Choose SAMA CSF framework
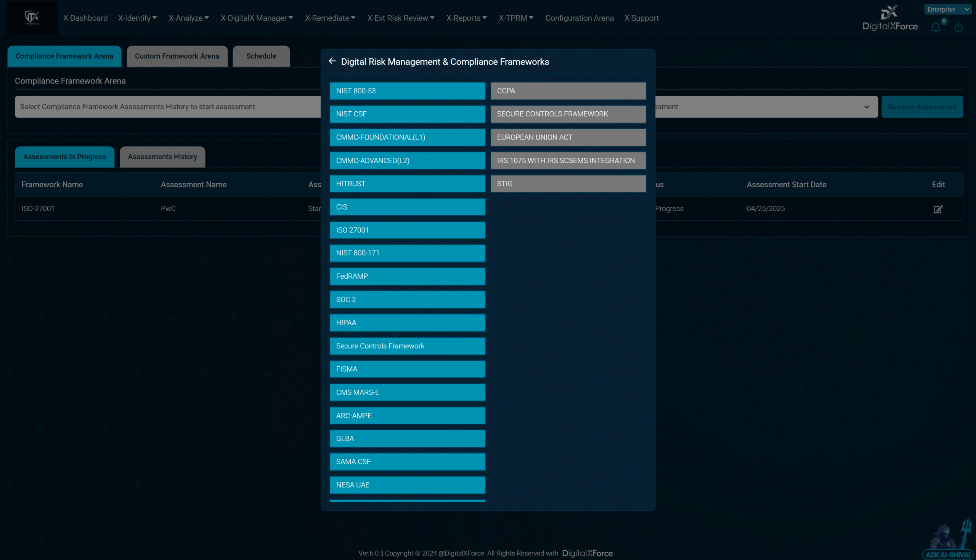Image resolution: width=976 pixels, height=560 pixels. [407, 462]
